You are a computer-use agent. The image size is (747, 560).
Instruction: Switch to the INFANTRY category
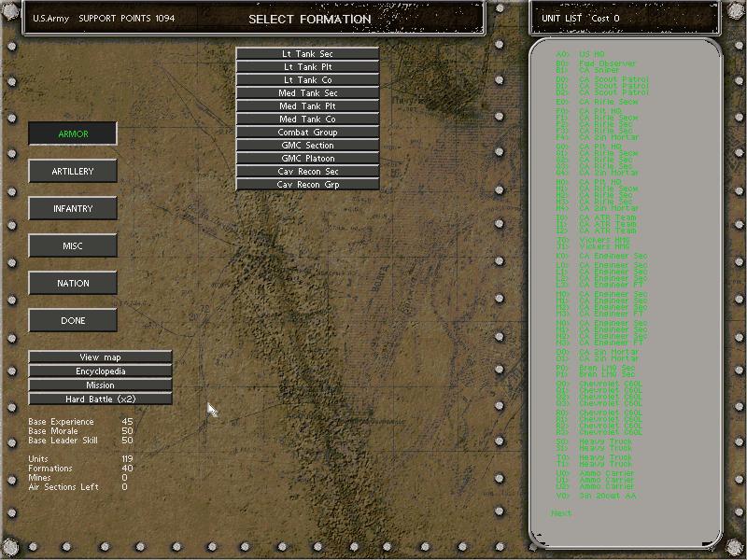[73, 208]
